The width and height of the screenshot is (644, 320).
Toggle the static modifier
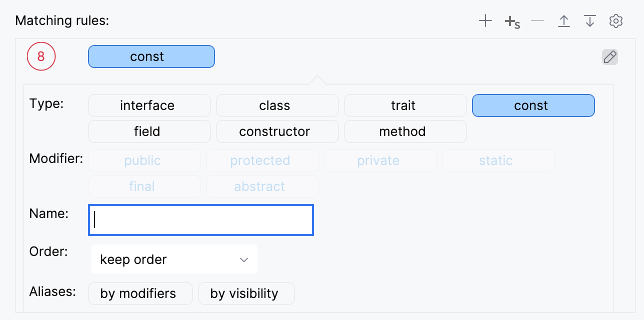click(x=496, y=160)
